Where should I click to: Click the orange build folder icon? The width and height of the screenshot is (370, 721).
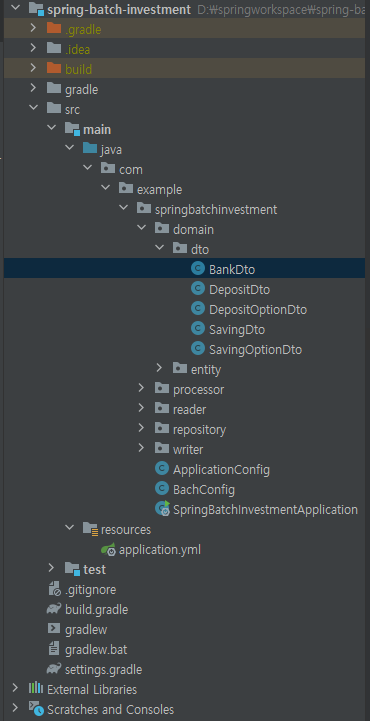pos(54,69)
